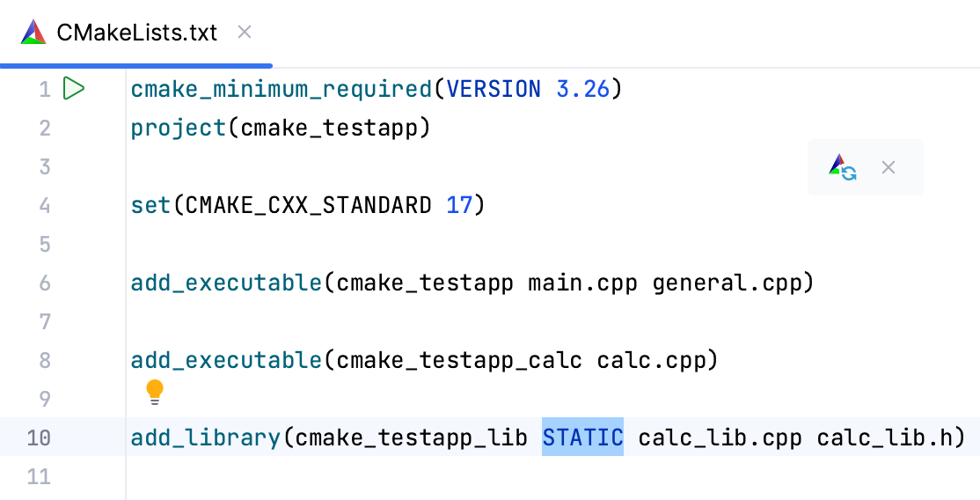Click the project command on line 2
The image size is (980, 500).
pyautogui.click(x=179, y=128)
